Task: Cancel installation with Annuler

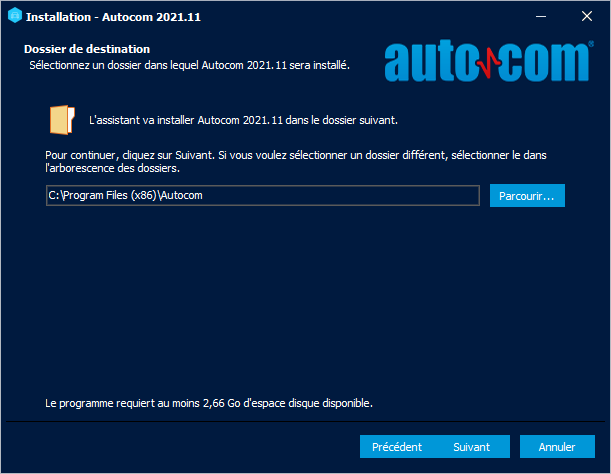Action: (557, 447)
